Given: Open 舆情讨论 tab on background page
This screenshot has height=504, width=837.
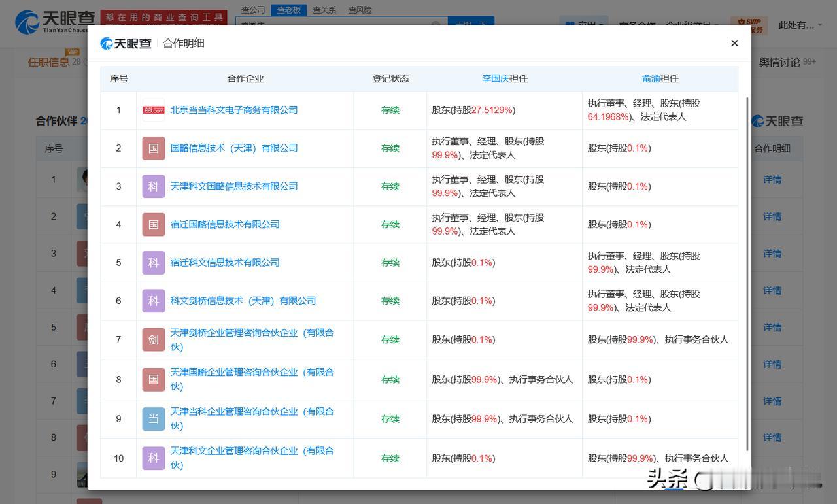Looking at the screenshot, I should click(x=779, y=62).
